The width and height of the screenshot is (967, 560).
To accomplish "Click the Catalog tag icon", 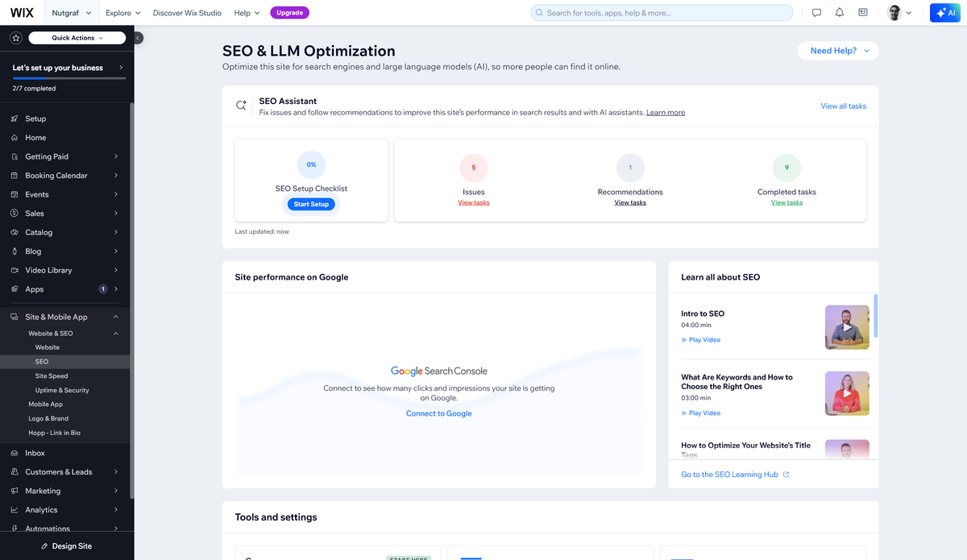I will point(15,232).
